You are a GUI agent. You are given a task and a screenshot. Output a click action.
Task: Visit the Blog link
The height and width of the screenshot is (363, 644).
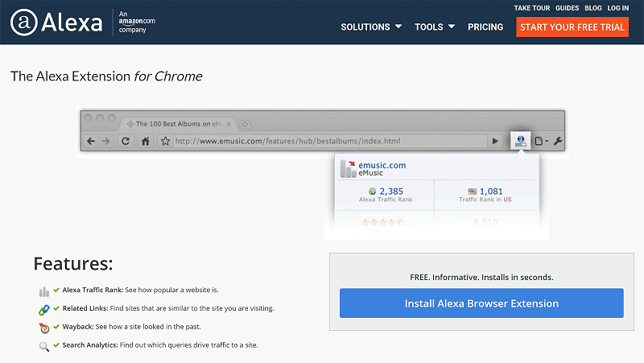coord(592,8)
